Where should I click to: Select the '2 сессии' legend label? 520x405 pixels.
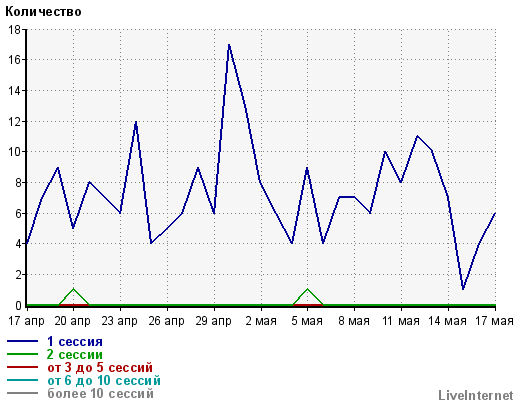75,354
